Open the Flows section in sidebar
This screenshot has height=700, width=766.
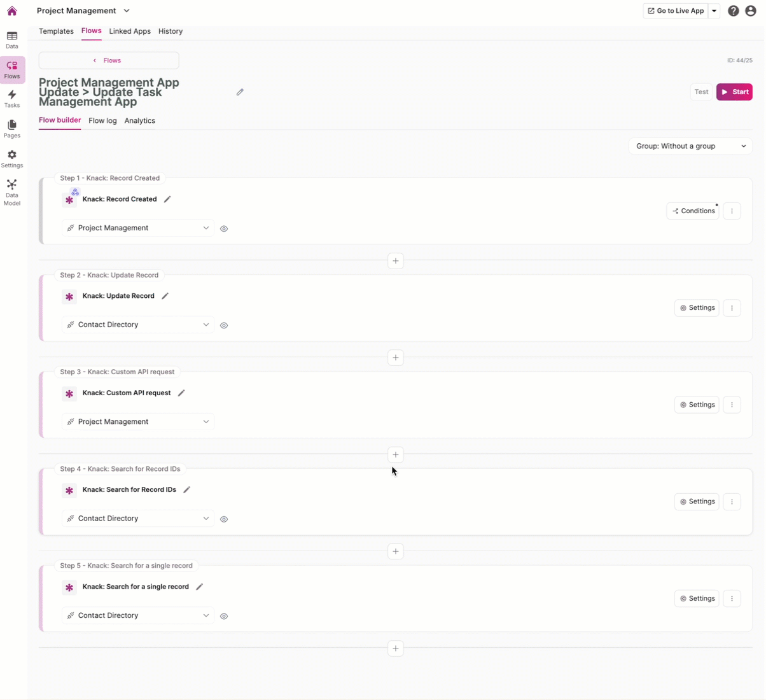pos(11,70)
